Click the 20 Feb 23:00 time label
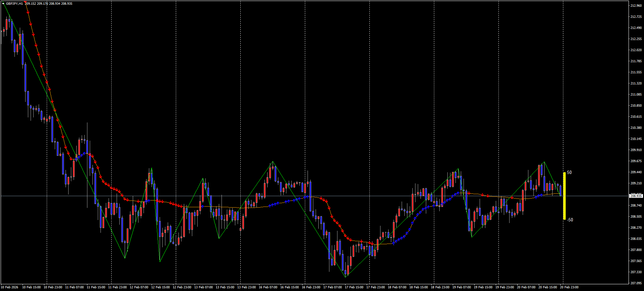Viewport: 644px width, 291px height. click(569, 287)
